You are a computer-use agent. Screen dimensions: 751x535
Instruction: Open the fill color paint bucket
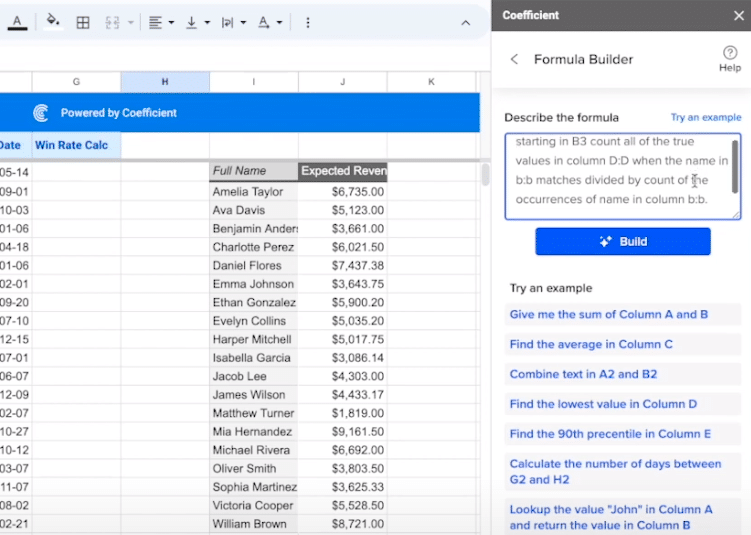pyautogui.click(x=52, y=22)
